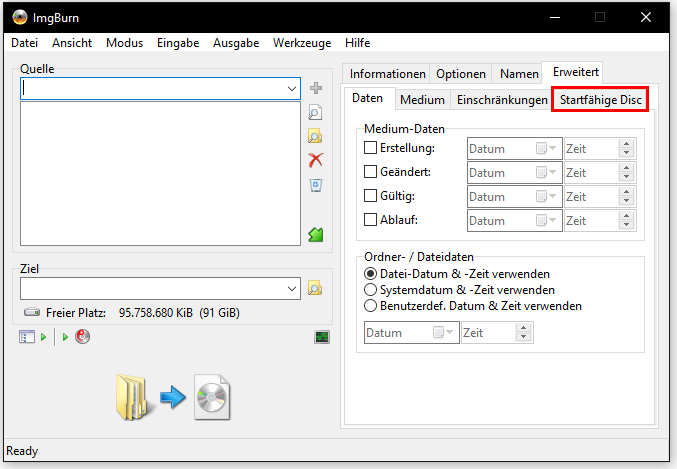
Task: Click the browse for folder icon
Action: coord(315,136)
